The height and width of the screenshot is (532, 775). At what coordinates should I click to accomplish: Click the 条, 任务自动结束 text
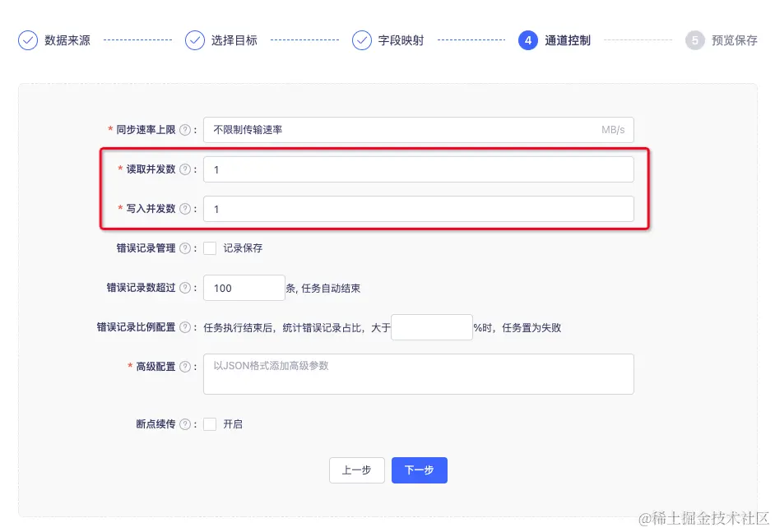click(323, 289)
